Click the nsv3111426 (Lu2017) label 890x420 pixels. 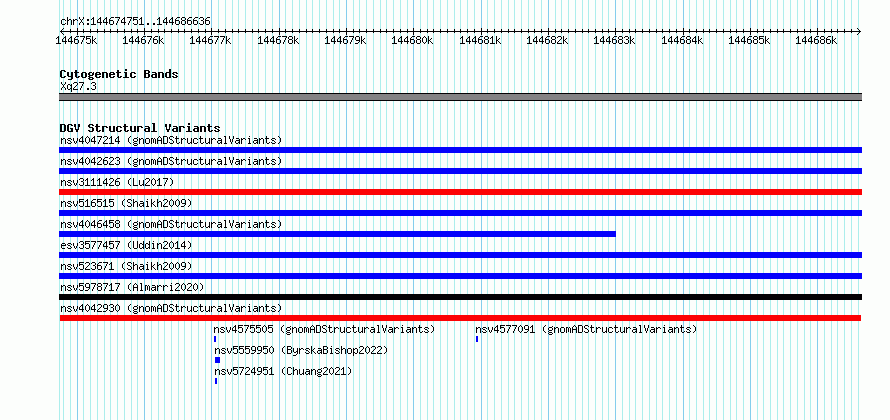[x=117, y=182]
